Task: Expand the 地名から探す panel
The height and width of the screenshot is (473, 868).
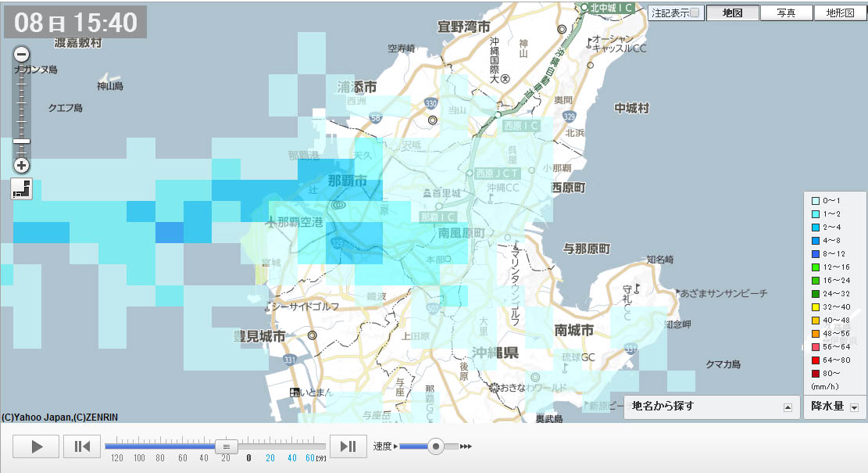Action: click(x=788, y=407)
